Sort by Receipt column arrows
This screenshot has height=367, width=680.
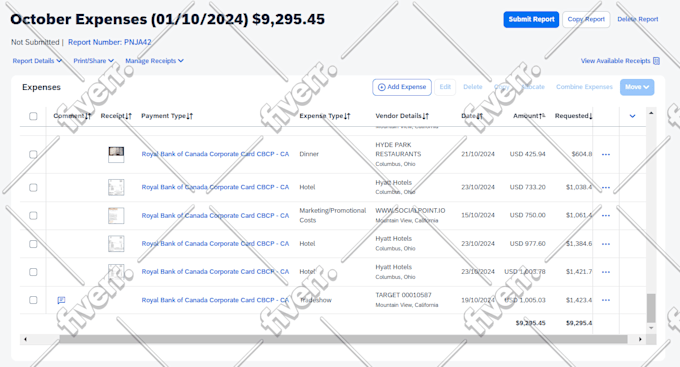click(x=128, y=116)
